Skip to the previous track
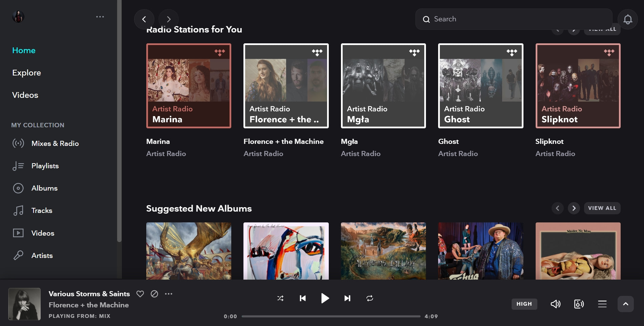Image resolution: width=644 pixels, height=326 pixels. [x=303, y=298]
